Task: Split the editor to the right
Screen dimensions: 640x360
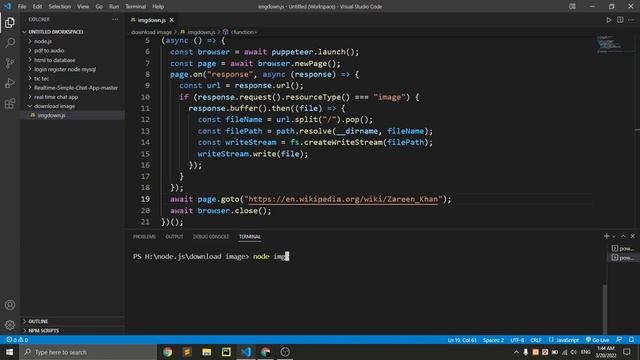Action: [620, 20]
